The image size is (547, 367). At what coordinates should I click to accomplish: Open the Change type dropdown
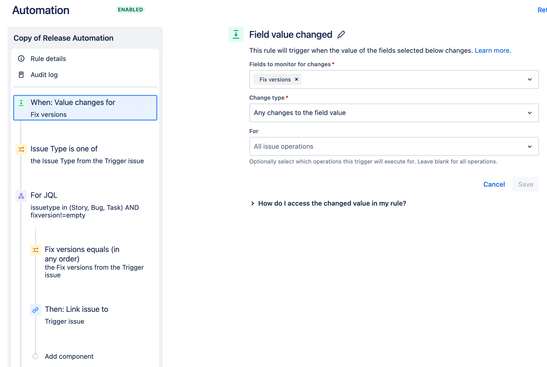pyautogui.click(x=394, y=113)
